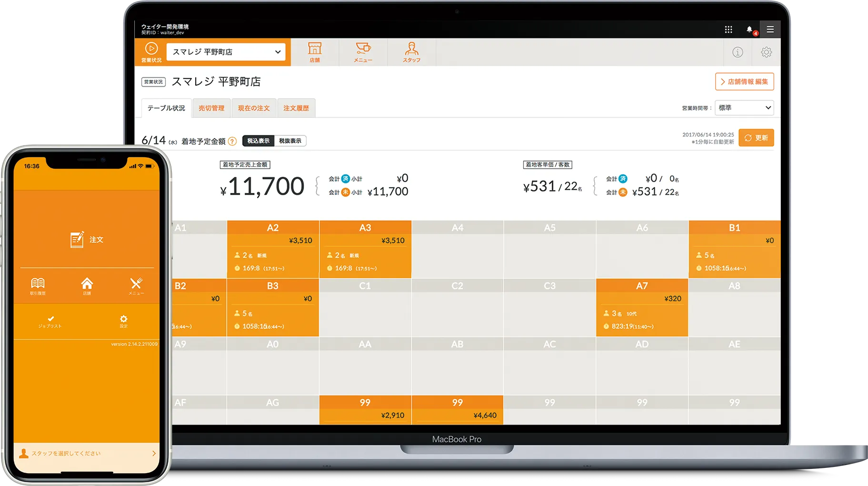This screenshot has height=486, width=868.
Task: Tap the 設定 gear icon on phone
Action: pos(123,322)
